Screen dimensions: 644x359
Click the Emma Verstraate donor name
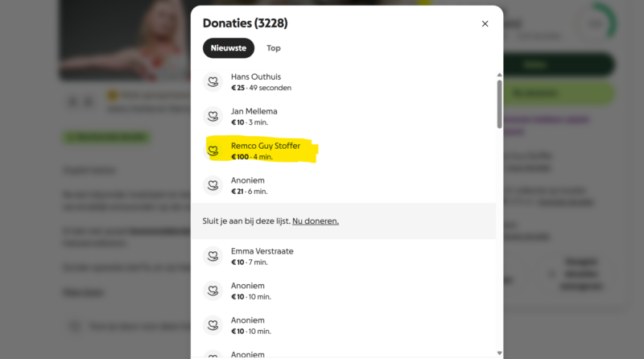coord(262,251)
